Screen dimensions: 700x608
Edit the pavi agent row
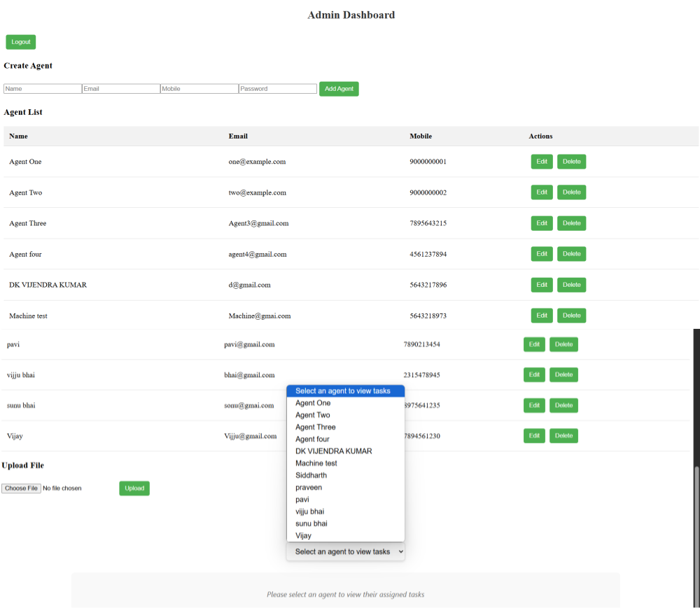click(x=534, y=344)
